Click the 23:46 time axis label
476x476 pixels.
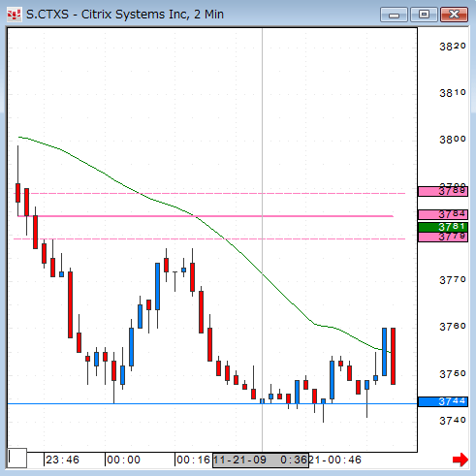pos(62,460)
